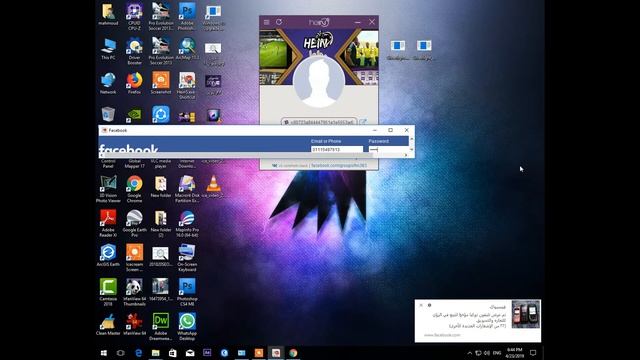
Task: Select the Recycle Bin desktop icon
Action: [108, 114]
